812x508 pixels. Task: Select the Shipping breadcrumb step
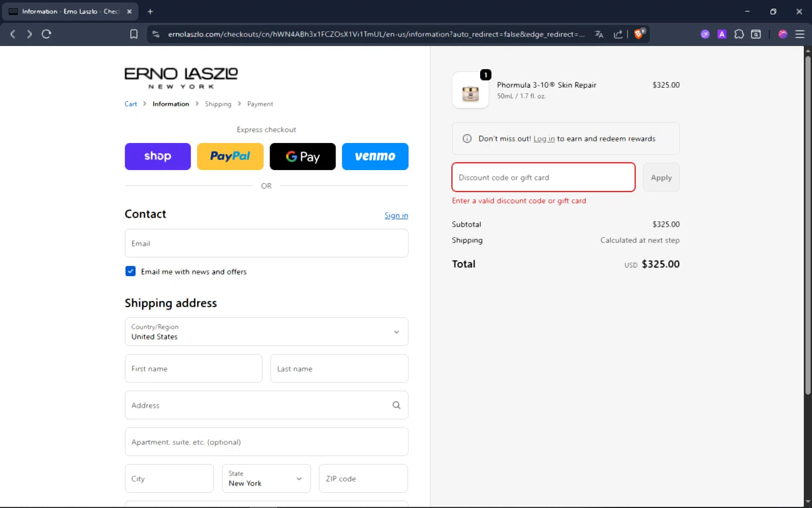pyautogui.click(x=218, y=104)
